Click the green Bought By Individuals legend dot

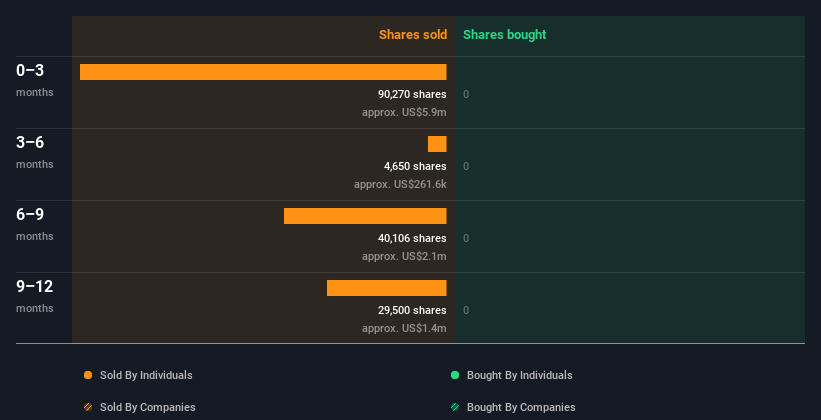click(455, 375)
